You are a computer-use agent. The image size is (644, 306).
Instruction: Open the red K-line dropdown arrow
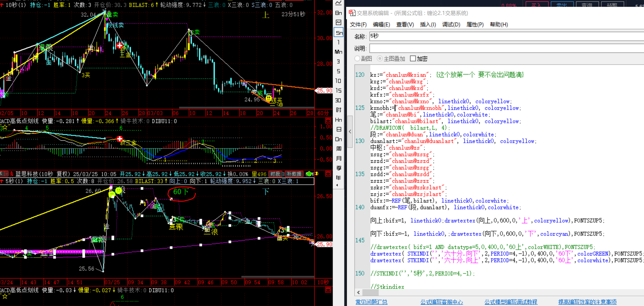click(x=6, y=174)
